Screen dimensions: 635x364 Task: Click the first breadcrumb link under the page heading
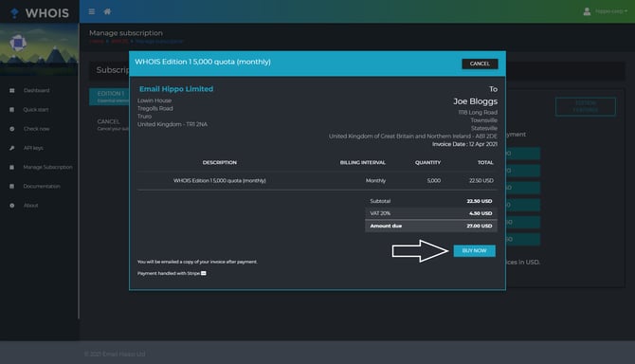tap(97, 42)
